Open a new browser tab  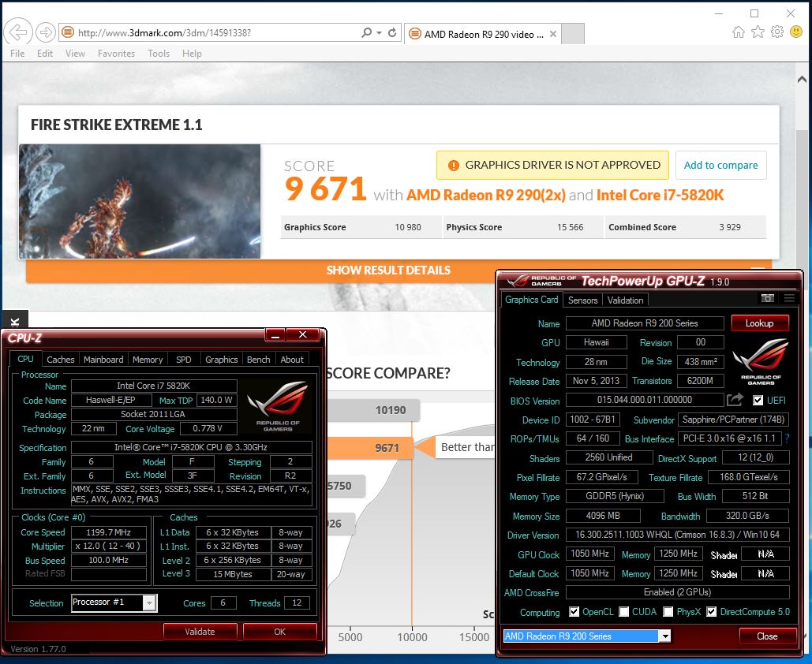(x=573, y=34)
